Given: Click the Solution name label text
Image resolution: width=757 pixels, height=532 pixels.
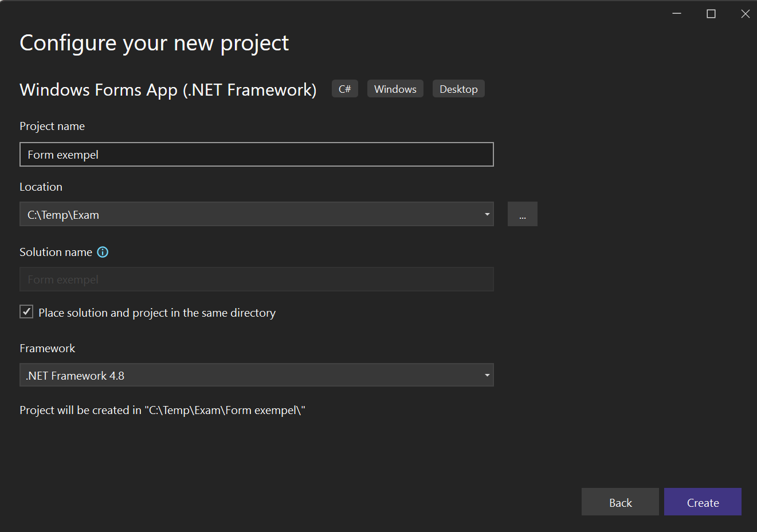Looking at the screenshot, I should 56,252.
